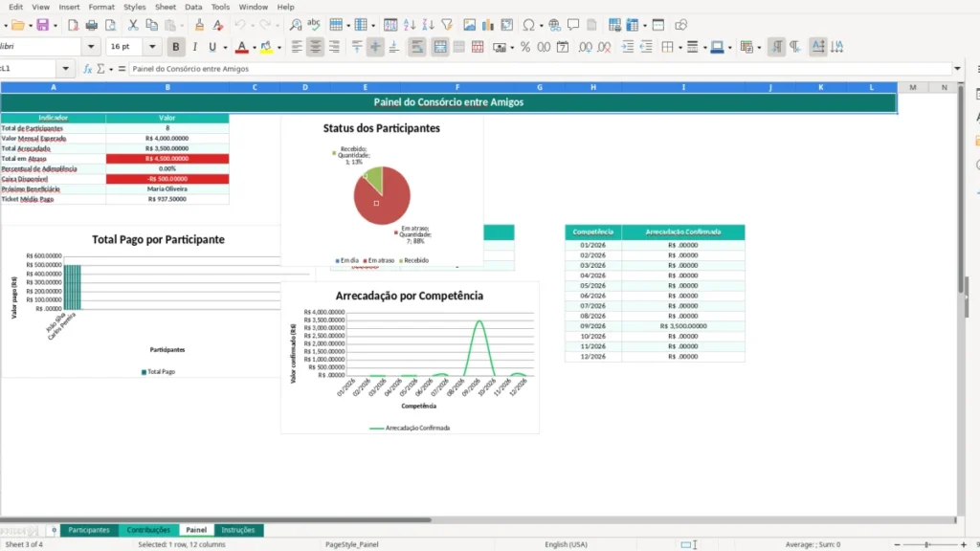Cut selection using the scissors icon

click(x=133, y=25)
